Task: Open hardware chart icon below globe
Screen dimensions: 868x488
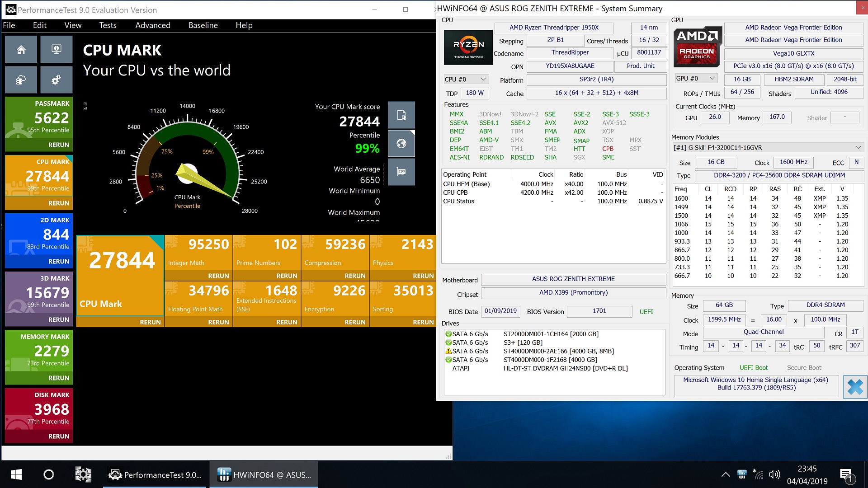Action: pyautogui.click(x=401, y=172)
